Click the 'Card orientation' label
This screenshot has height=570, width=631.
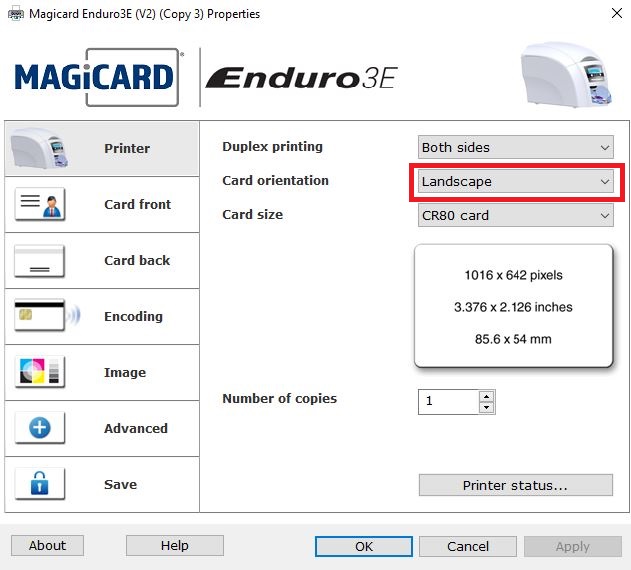275,180
